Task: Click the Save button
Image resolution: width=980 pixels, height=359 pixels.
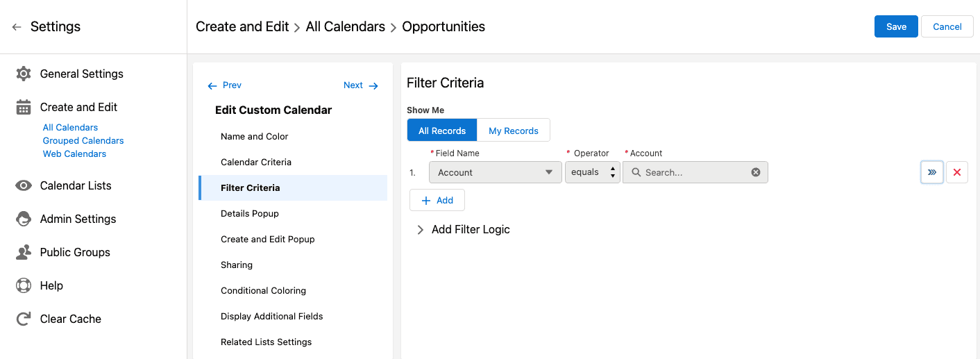Action: click(896, 26)
